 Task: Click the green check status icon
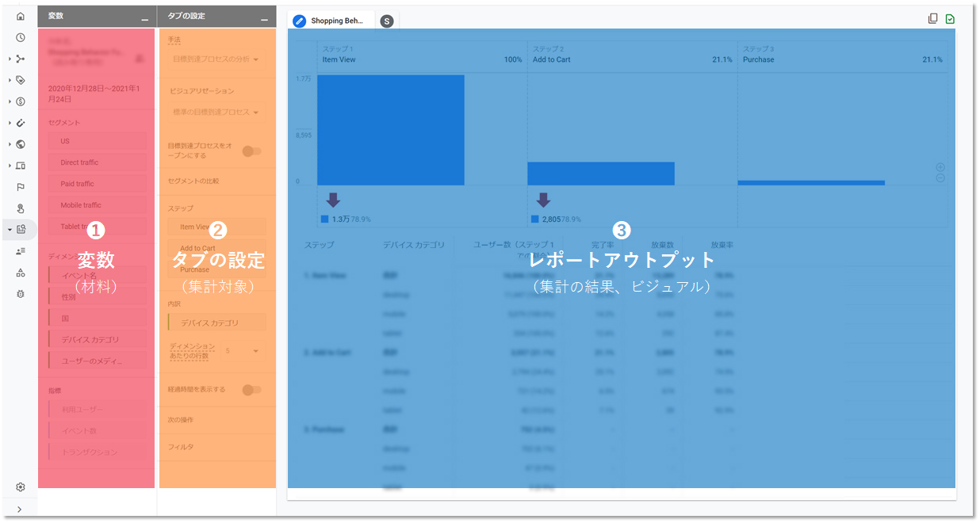tap(950, 19)
